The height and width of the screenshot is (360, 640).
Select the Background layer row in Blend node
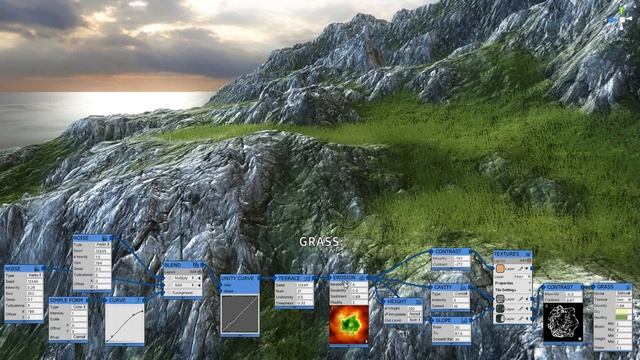pyautogui.click(x=182, y=293)
